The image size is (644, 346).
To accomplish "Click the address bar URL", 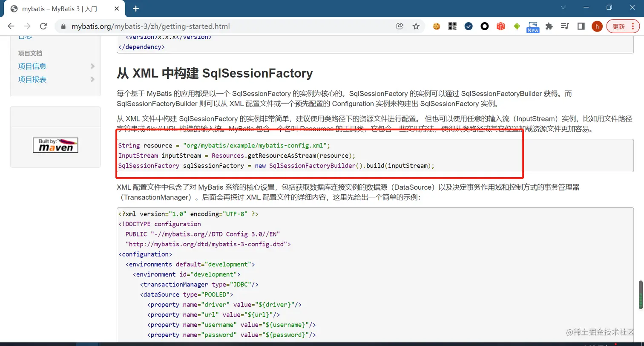I will [x=150, y=26].
